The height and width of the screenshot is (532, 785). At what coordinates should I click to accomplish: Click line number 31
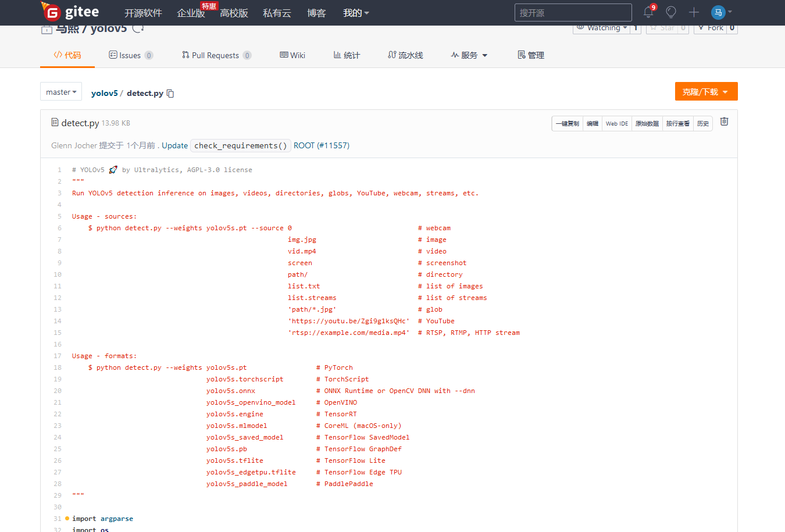[58, 519]
